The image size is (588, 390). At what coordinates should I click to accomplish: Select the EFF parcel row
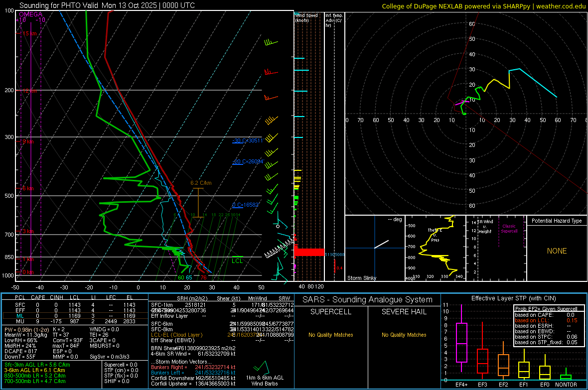coord(75,310)
